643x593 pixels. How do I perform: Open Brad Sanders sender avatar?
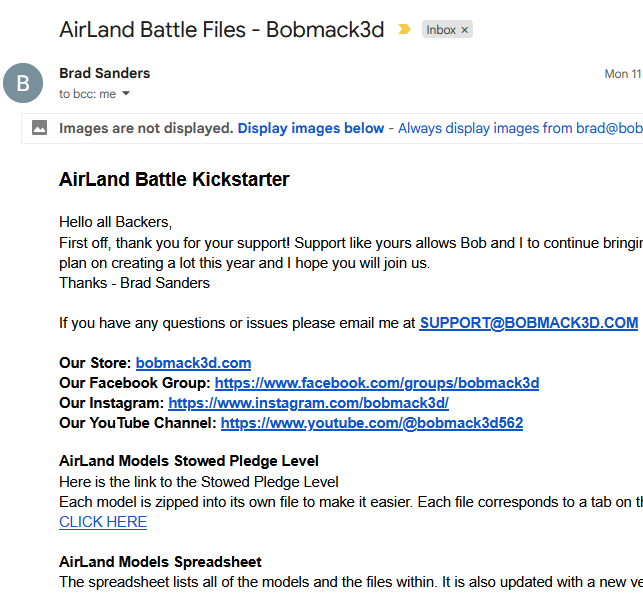point(23,83)
